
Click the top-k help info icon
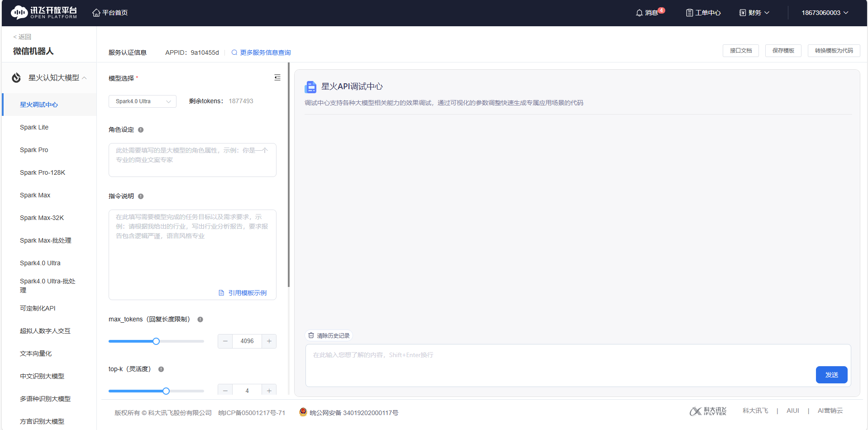[161, 369]
